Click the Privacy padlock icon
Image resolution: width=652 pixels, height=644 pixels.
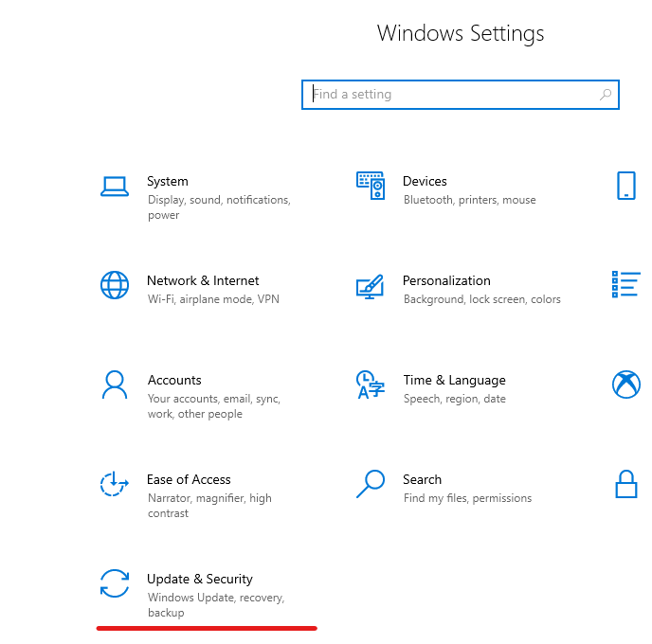click(x=625, y=484)
